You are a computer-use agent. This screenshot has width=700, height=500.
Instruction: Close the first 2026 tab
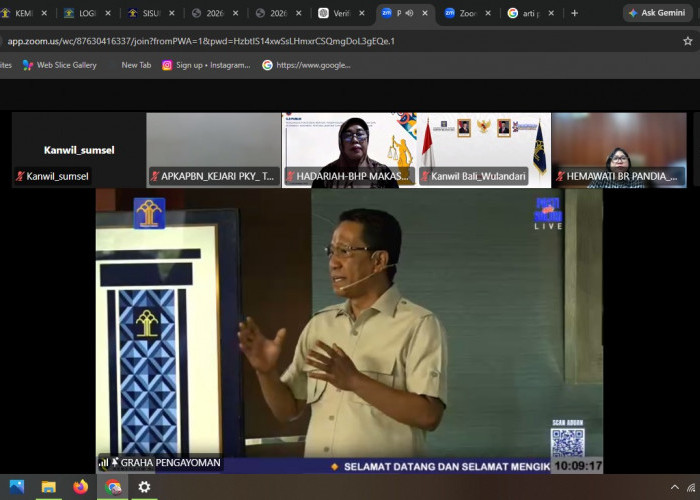(236, 13)
